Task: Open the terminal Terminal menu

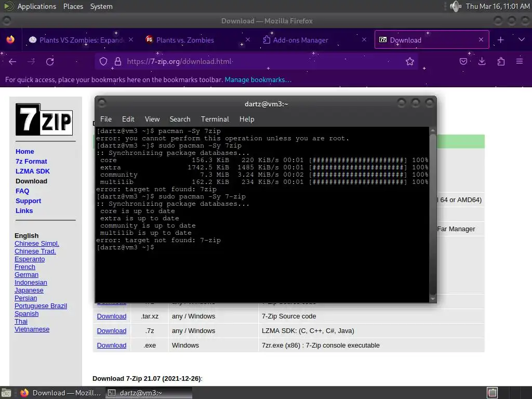Action: (215, 119)
